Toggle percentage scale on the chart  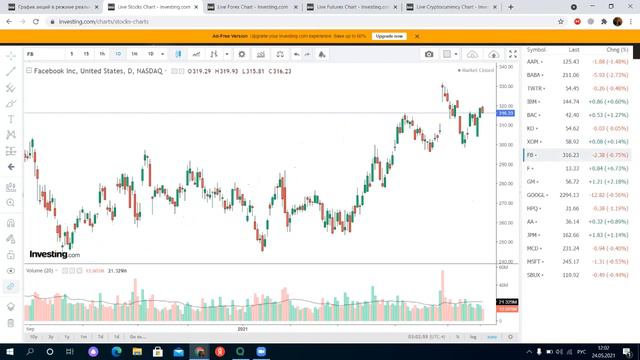(458, 337)
